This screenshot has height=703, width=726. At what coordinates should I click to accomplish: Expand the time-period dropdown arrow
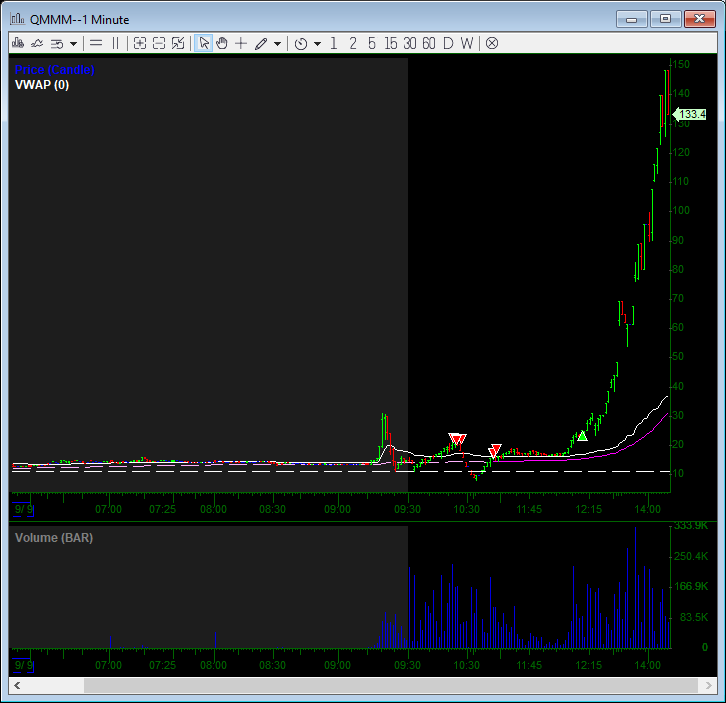[x=317, y=44]
